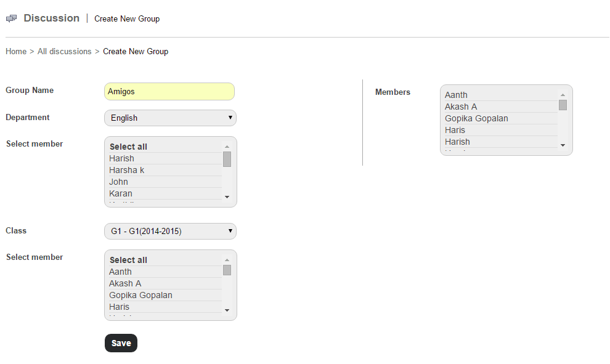The image size is (610, 364).
Task: Select Aanth from the Class member list
Action: click(x=120, y=272)
